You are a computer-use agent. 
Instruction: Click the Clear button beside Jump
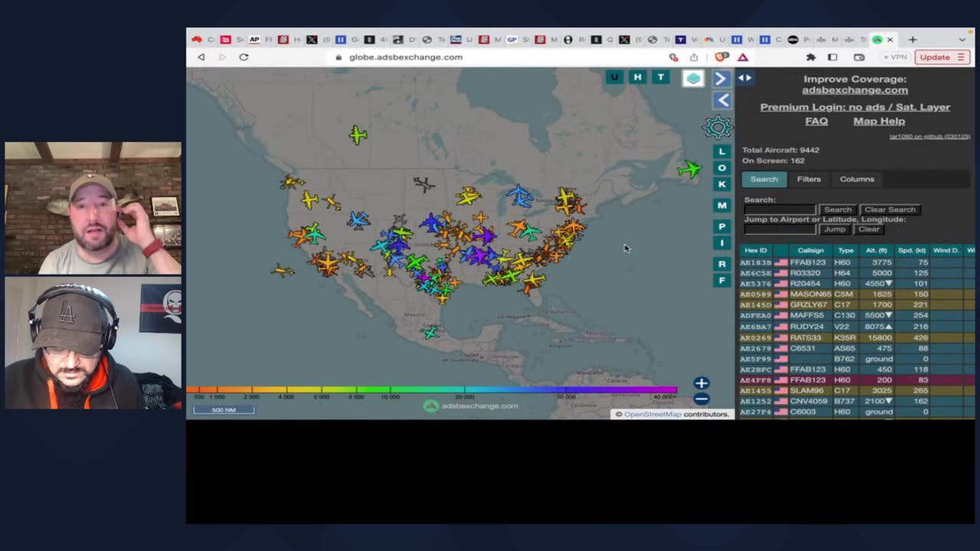tap(869, 230)
